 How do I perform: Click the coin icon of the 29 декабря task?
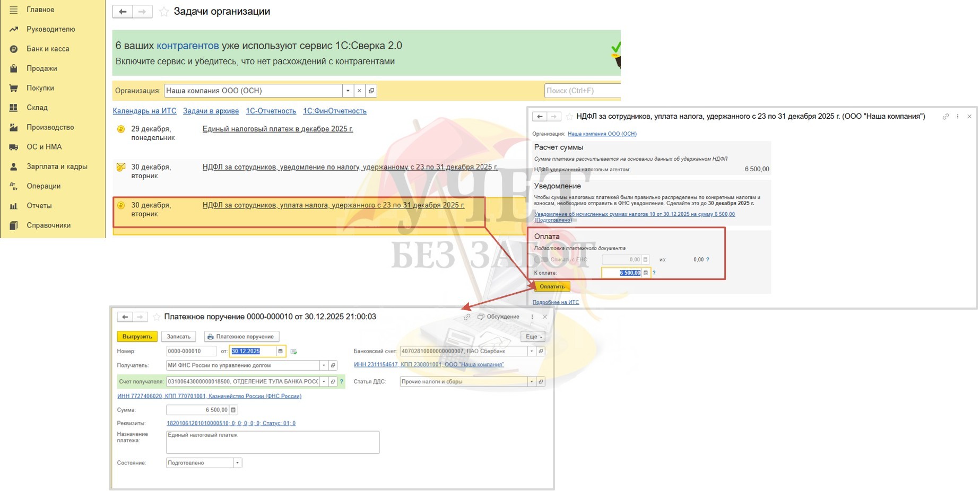coord(121,129)
